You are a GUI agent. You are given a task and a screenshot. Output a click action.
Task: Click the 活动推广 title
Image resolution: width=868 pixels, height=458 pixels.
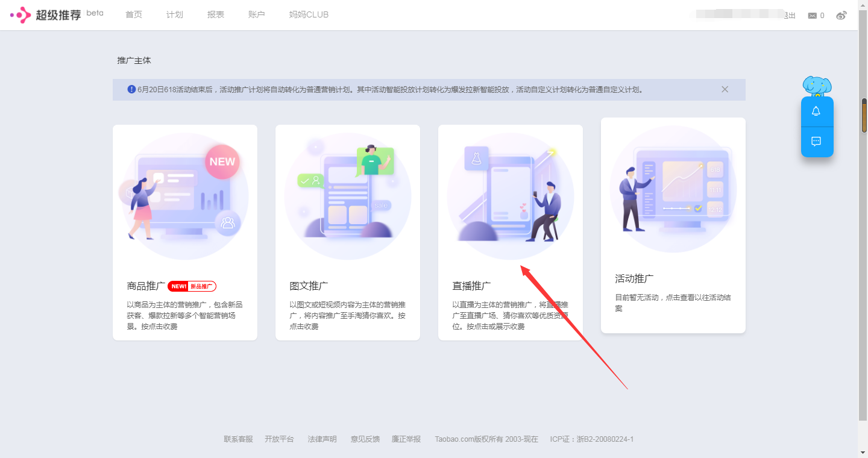point(635,279)
